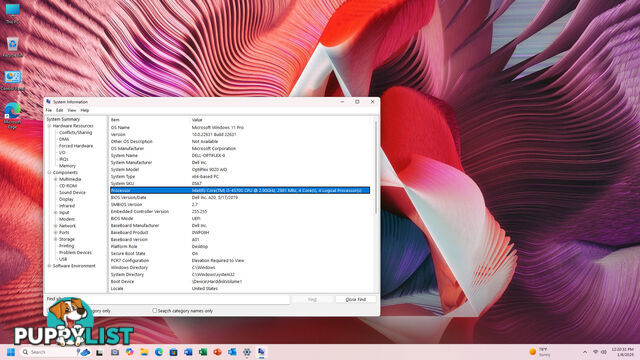Screen dimensions: 640x360
Task: Open the volume speaker tray icon
Action: [604, 352]
